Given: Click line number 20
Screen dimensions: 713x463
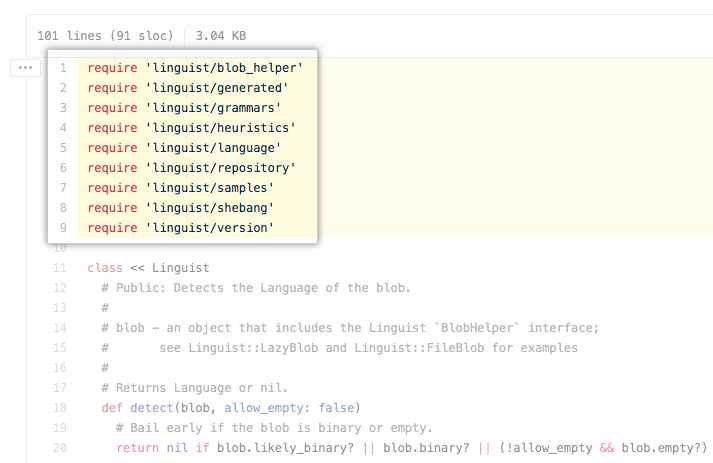Looking at the screenshot, I should tap(60, 448).
